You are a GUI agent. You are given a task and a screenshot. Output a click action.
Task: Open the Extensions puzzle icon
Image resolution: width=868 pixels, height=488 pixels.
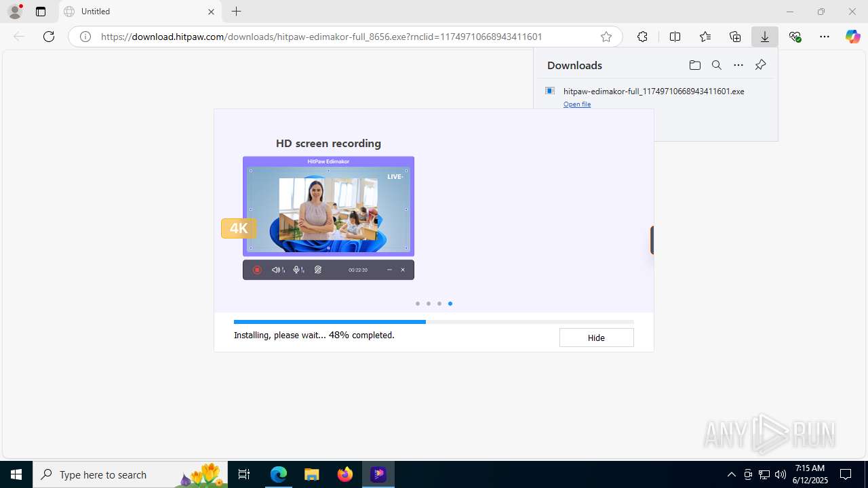[x=642, y=37]
